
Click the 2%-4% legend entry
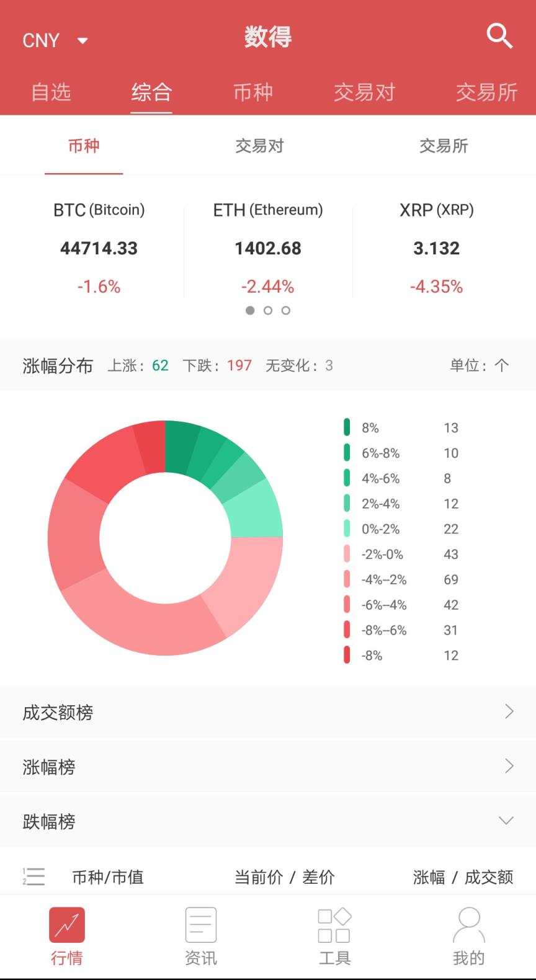(x=401, y=503)
